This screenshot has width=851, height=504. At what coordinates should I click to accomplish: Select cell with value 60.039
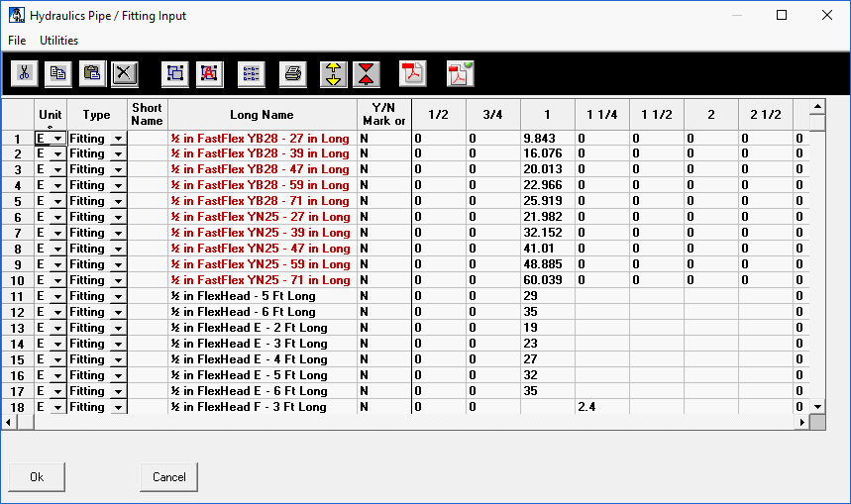(x=548, y=280)
